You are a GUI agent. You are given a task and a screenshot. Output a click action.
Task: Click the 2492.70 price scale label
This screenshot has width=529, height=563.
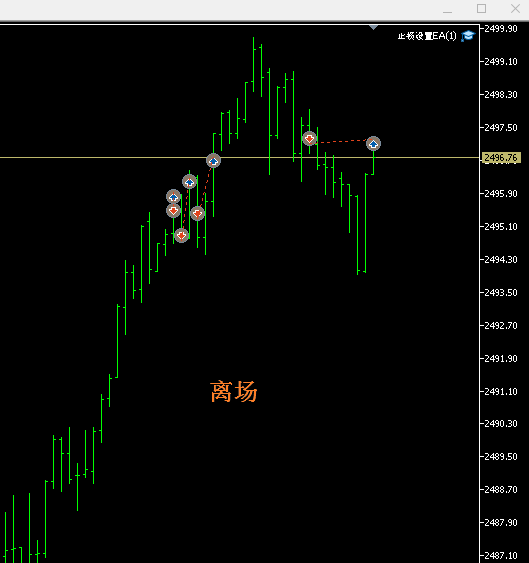[x=501, y=326]
